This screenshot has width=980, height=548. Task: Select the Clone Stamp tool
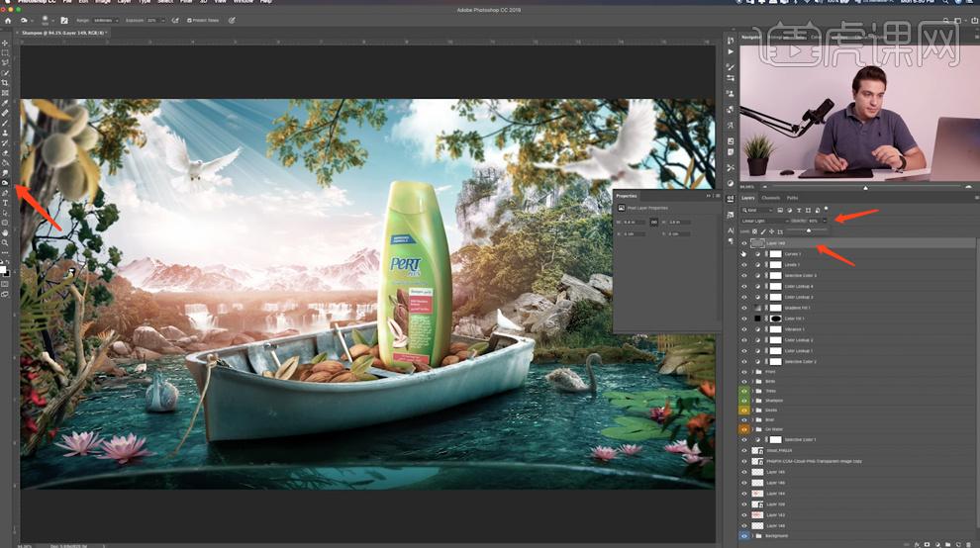click(x=5, y=133)
